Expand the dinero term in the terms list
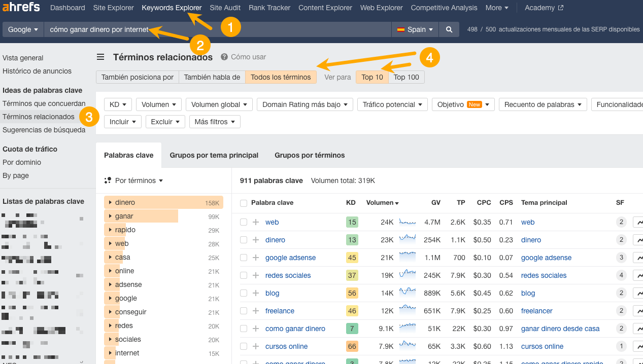643x364 pixels. click(x=110, y=202)
